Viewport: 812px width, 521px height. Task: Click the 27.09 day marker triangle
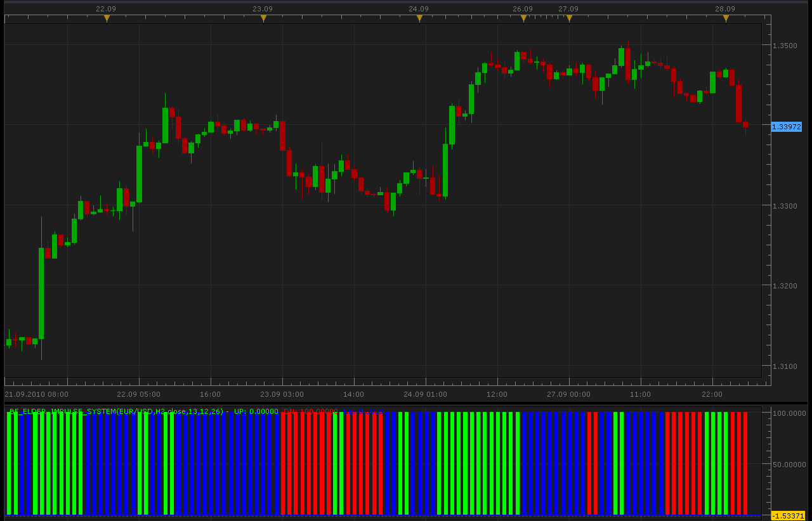click(569, 18)
